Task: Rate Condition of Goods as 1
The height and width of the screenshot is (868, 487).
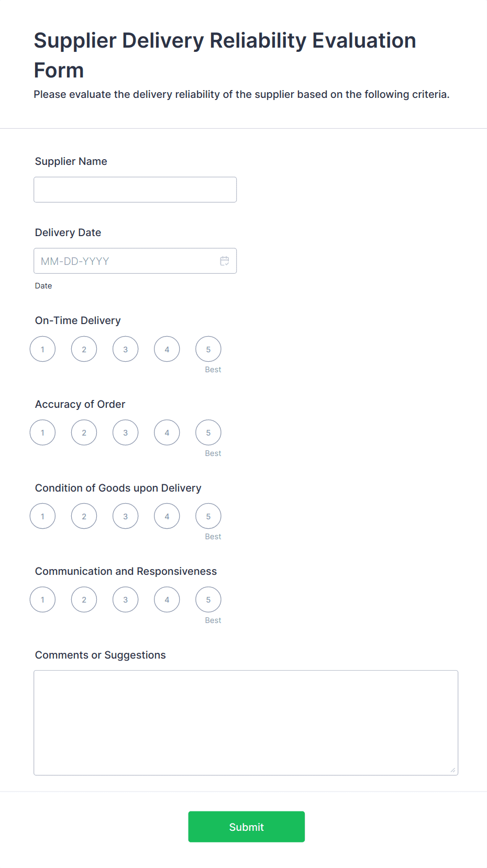Action: coord(42,516)
